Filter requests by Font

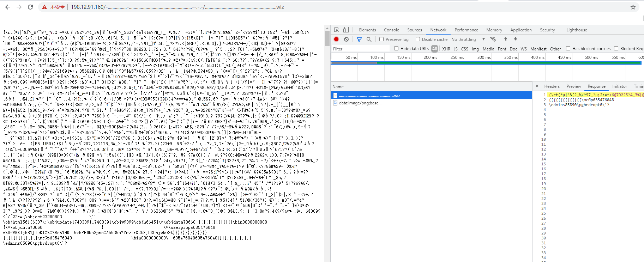click(x=502, y=49)
